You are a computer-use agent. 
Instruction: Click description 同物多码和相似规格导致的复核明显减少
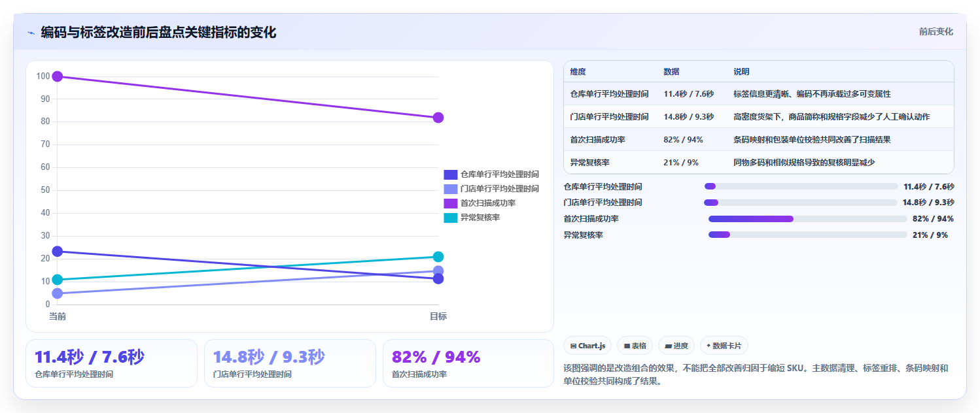(x=805, y=163)
